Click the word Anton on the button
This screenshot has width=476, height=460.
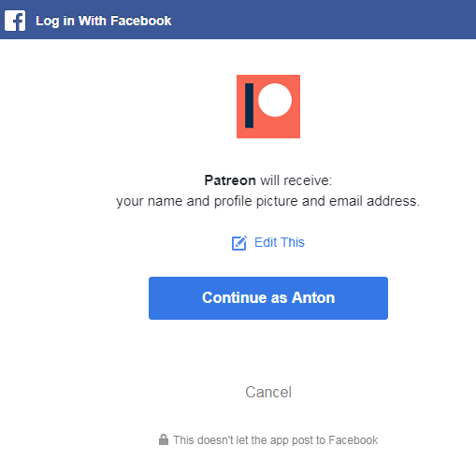pyautogui.click(x=313, y=297)
